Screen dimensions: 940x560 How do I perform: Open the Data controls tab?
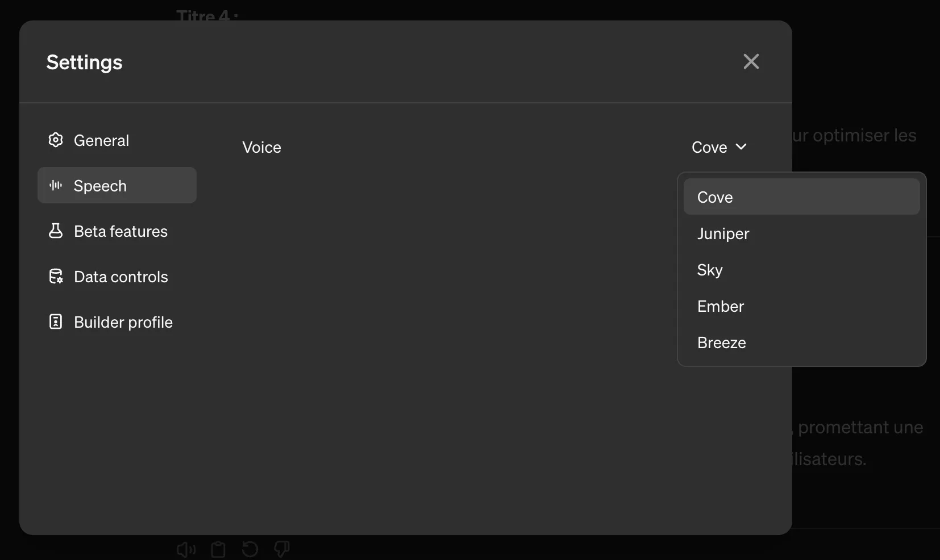[120, 277]
